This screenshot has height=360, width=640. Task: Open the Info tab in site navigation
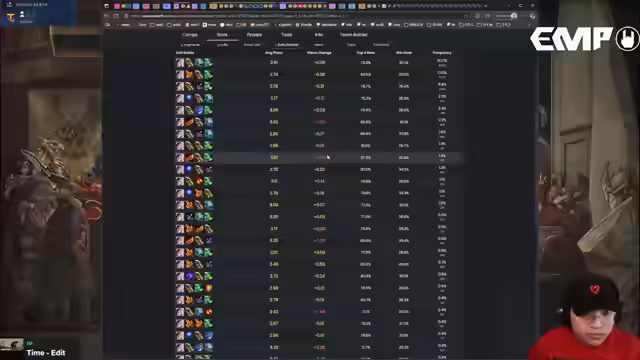pyautogui.click(x=319, y=35)
